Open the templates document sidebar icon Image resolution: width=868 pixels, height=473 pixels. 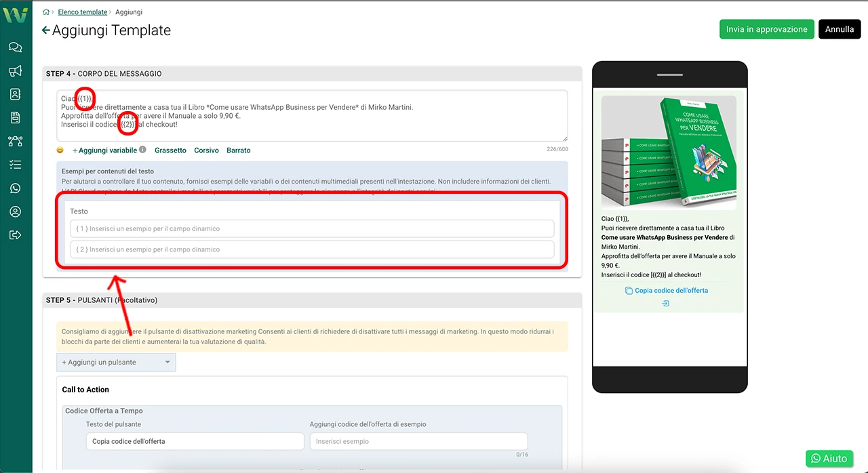point(15,118)
